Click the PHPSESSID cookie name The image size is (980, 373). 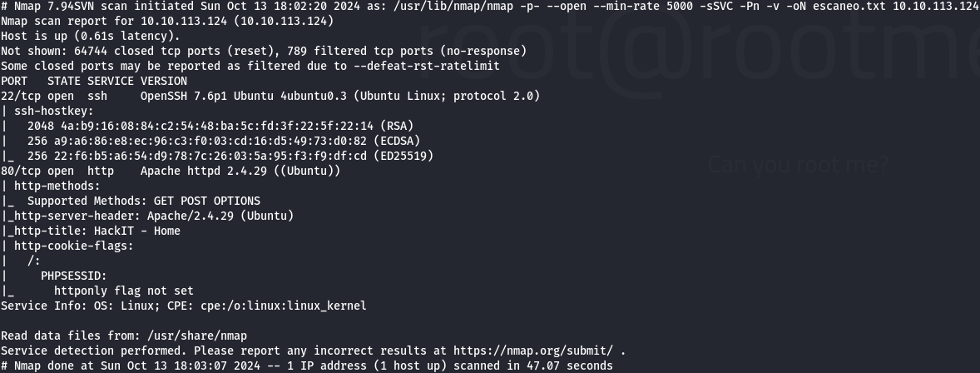pos(73,276)
